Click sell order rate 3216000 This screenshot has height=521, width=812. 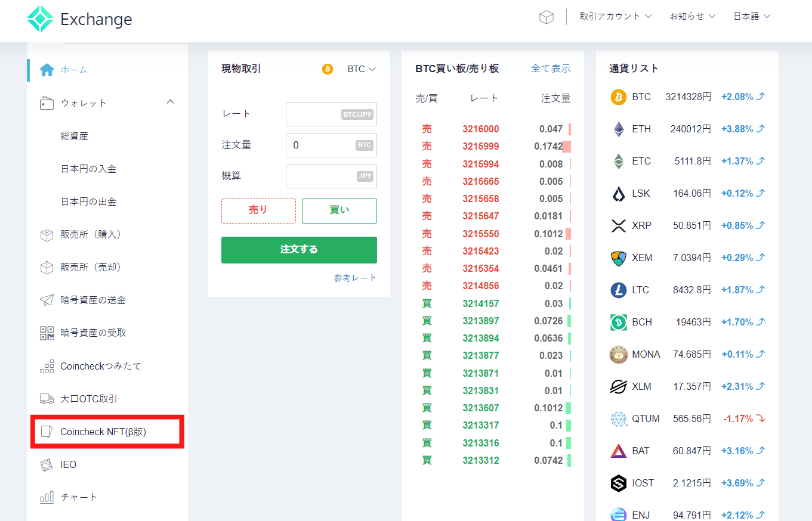click(x=481, y=129)
